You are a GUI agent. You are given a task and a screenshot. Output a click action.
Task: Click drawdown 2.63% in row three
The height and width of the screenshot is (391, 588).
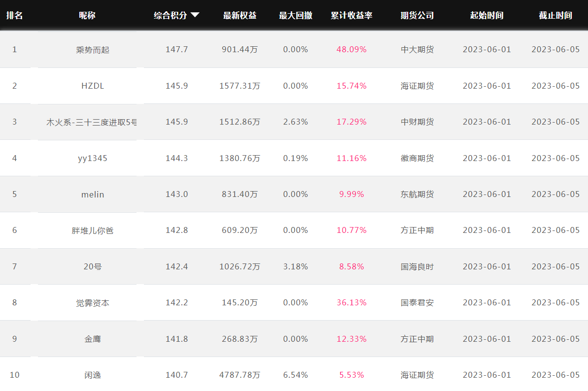click(296, 122)
